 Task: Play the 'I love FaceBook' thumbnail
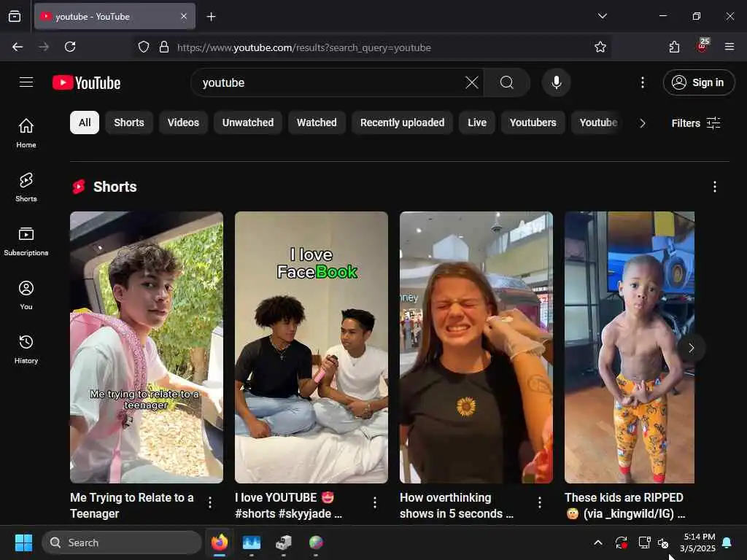coord(311,347)
